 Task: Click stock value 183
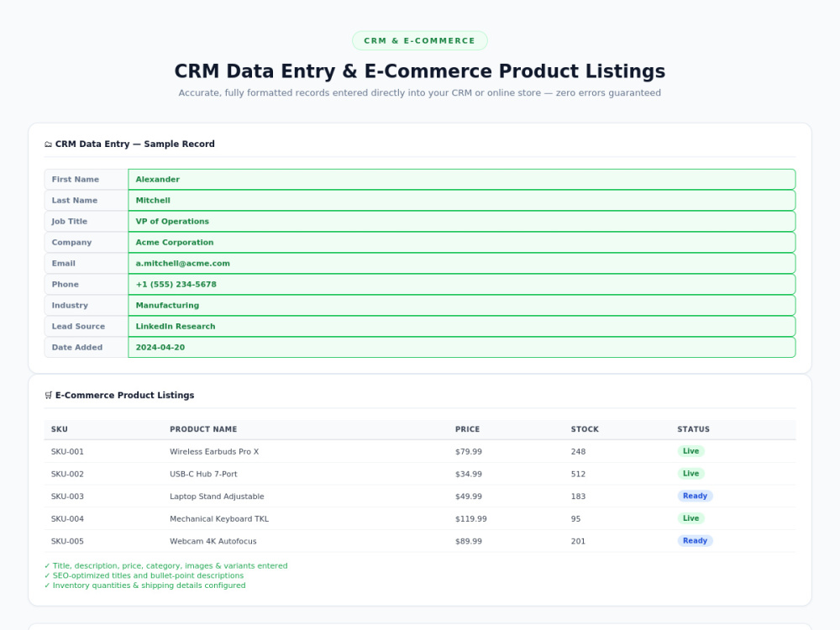click(578, 496)
